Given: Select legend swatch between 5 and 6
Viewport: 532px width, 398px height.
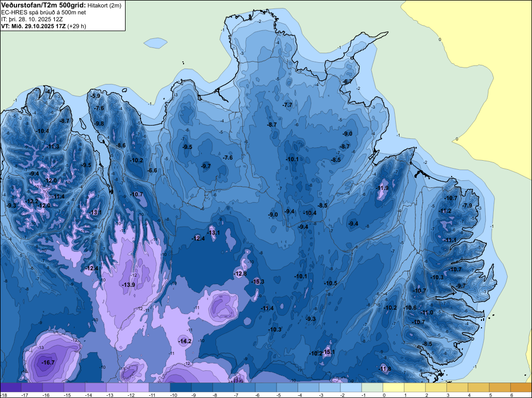Looking at the screenshot, I should pos(500,387).
